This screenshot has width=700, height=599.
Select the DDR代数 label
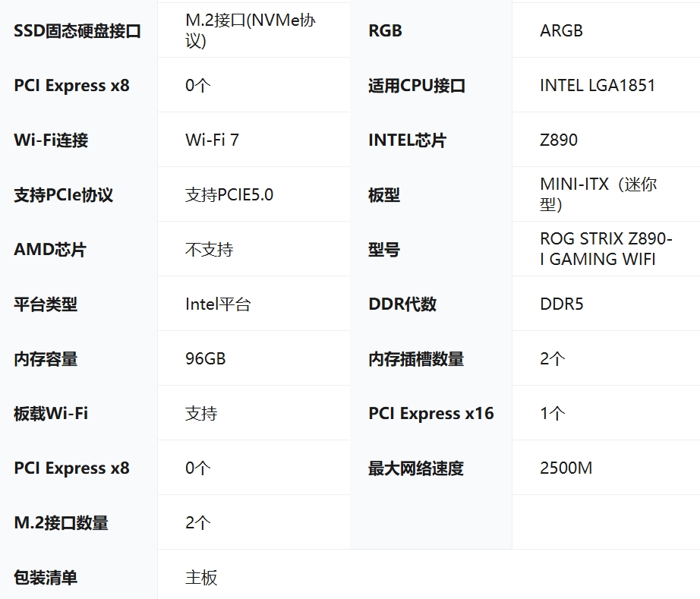click(x=402, y=304)
